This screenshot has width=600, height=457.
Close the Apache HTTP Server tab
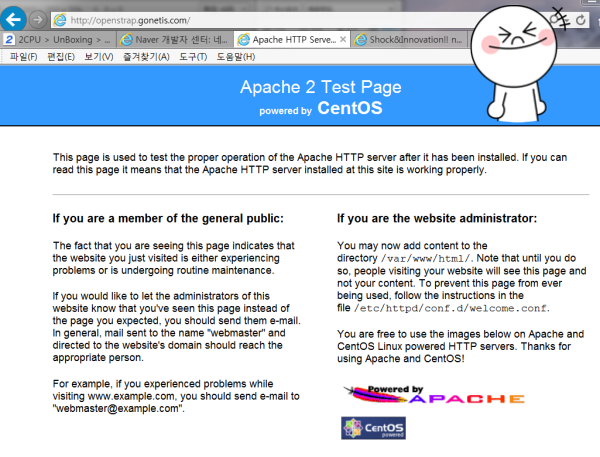pyautogui.click(x=343, y=39)
